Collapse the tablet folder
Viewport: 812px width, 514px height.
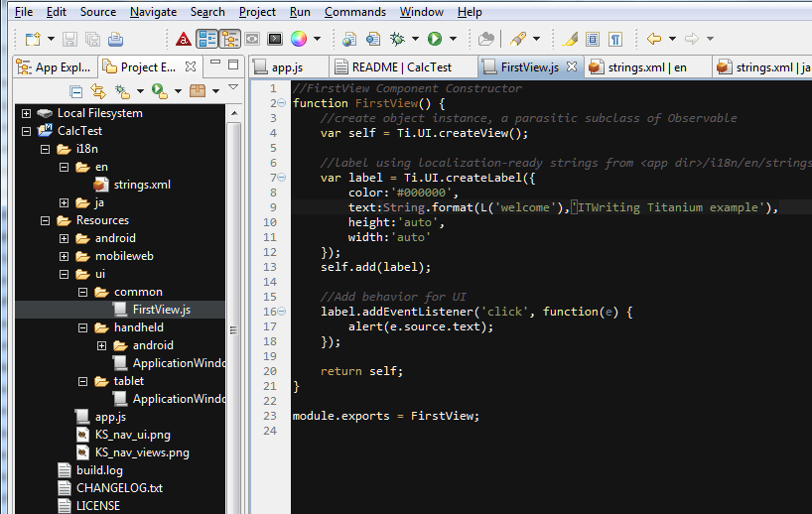pos(82,381)
